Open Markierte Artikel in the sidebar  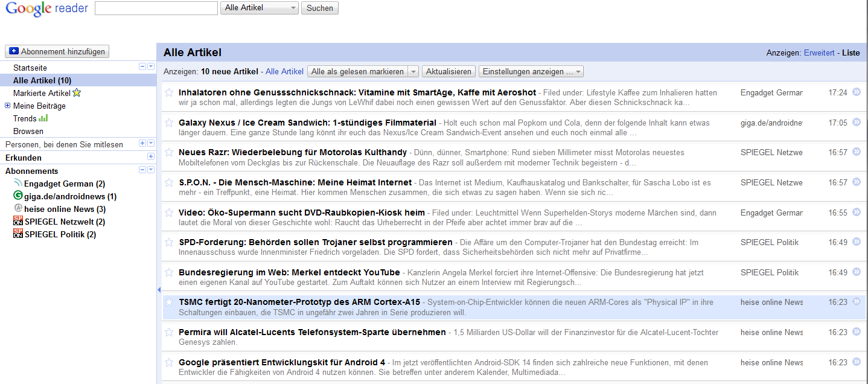pos(42,93)
